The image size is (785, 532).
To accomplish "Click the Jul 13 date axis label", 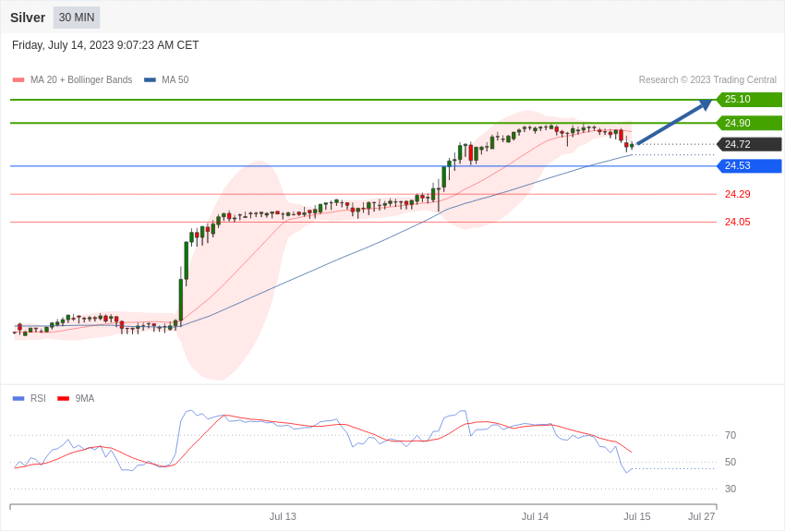I will coord(283,516).
